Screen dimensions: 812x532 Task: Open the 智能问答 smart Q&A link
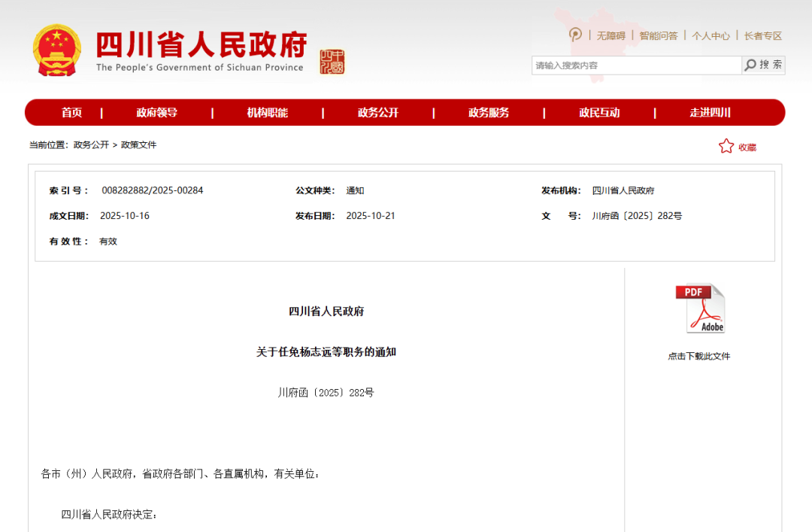pyautogui.click(x=658, y=35)
